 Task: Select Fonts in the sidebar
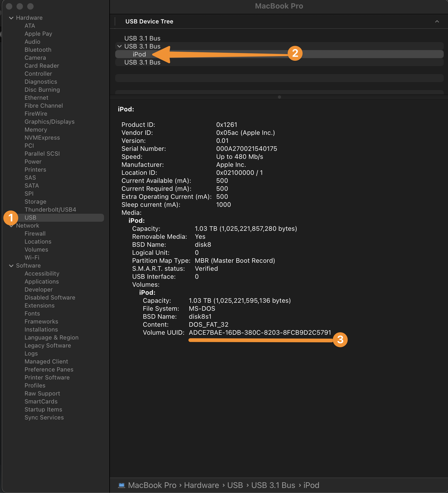tap(32, 314)
